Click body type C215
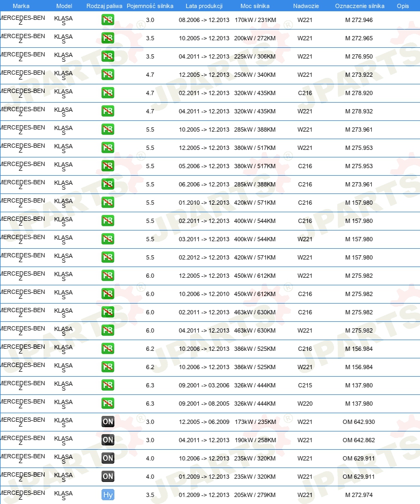The width and height of the screenshot is (420, 504). click(x=305, y=385)
